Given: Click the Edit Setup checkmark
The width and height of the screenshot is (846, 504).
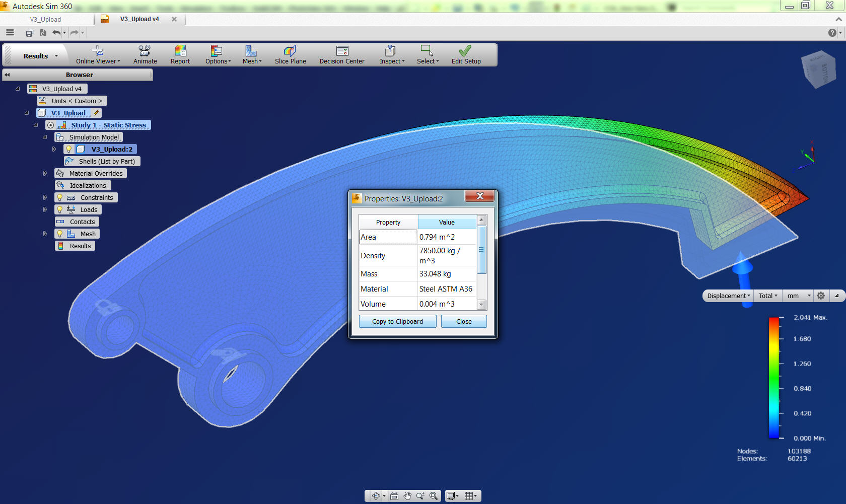Looking at the screenshot, I should (x=465, y=50).
